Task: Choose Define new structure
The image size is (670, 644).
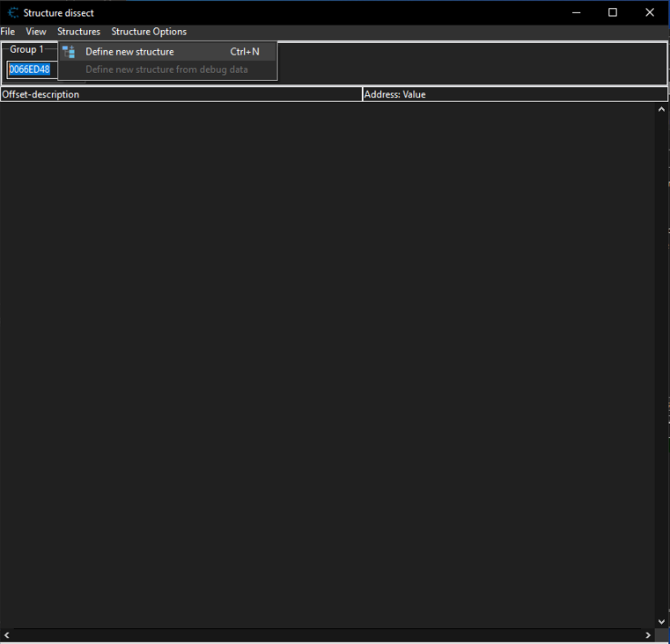Action: click(129, 52)
